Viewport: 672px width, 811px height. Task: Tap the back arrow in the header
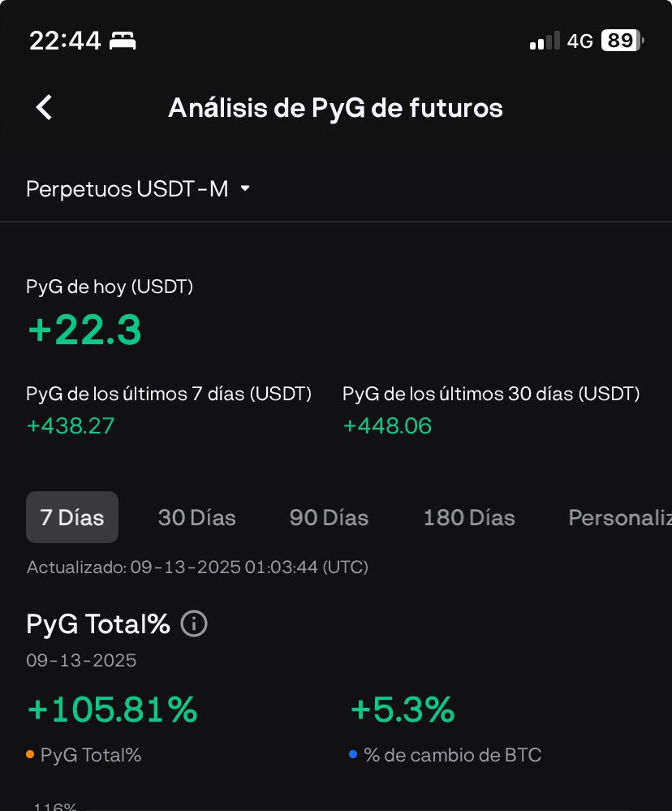tap(45, 107)
